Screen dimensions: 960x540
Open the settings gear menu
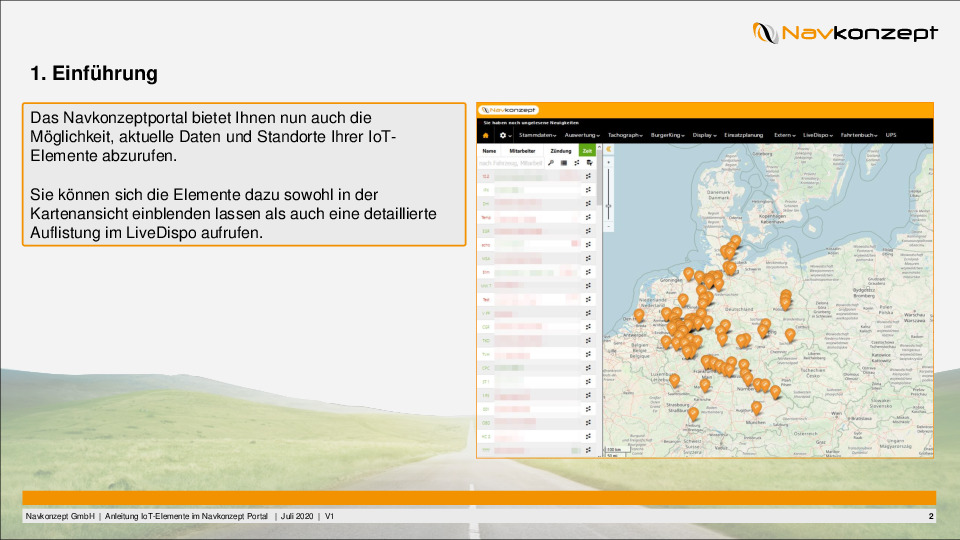point(504,135)
